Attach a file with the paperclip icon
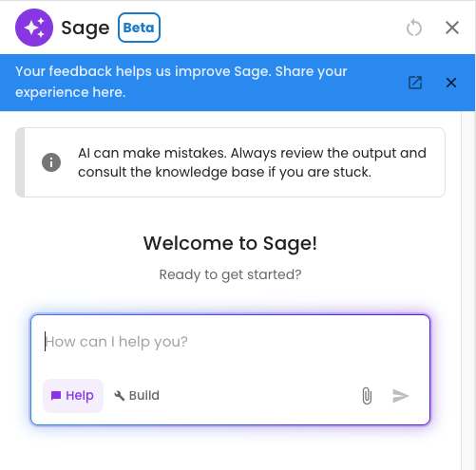Screen dimensions: 476x470 (x=367, y=396)
